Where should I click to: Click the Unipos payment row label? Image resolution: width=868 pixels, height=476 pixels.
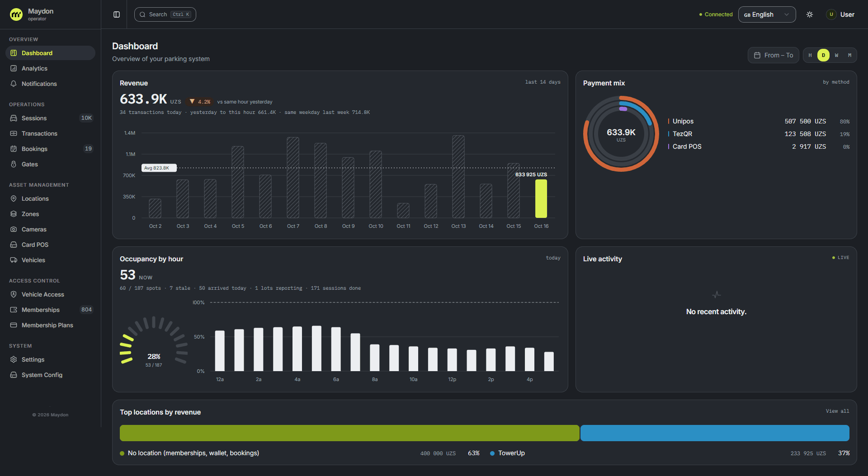(x=683, y=121)
